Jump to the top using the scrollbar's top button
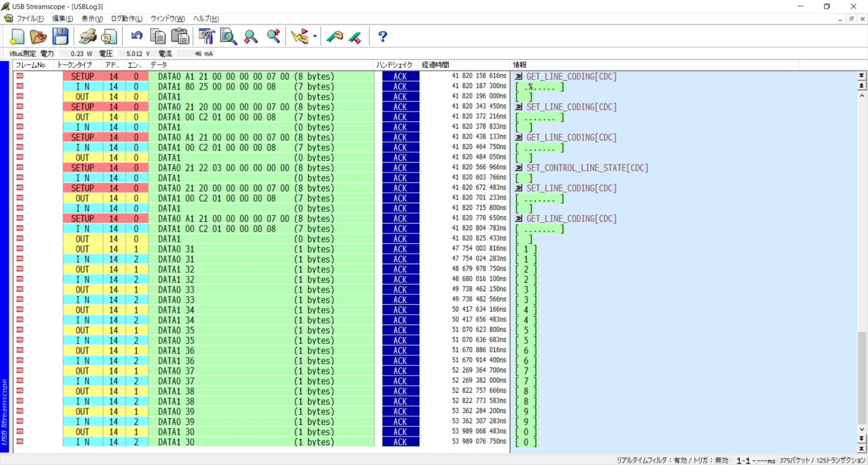868x465 pixels. pyautogui.click(x=862, y=75)
